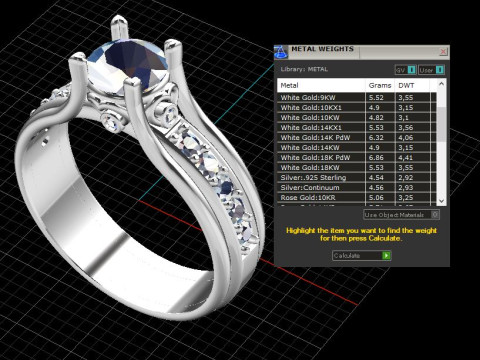Click the metal list scroll down arrow

click(x=441, y=201)
